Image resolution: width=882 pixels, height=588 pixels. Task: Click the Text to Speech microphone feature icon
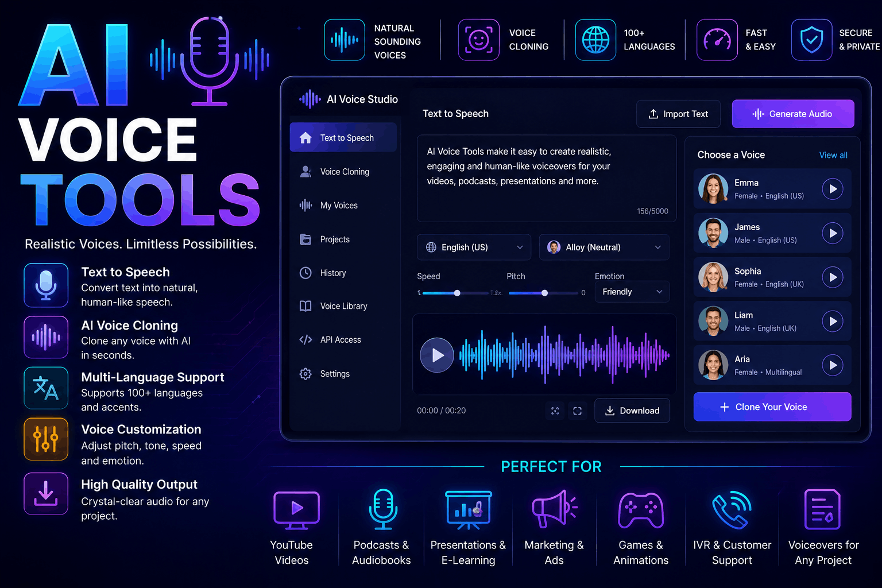(x=46, y=285)
